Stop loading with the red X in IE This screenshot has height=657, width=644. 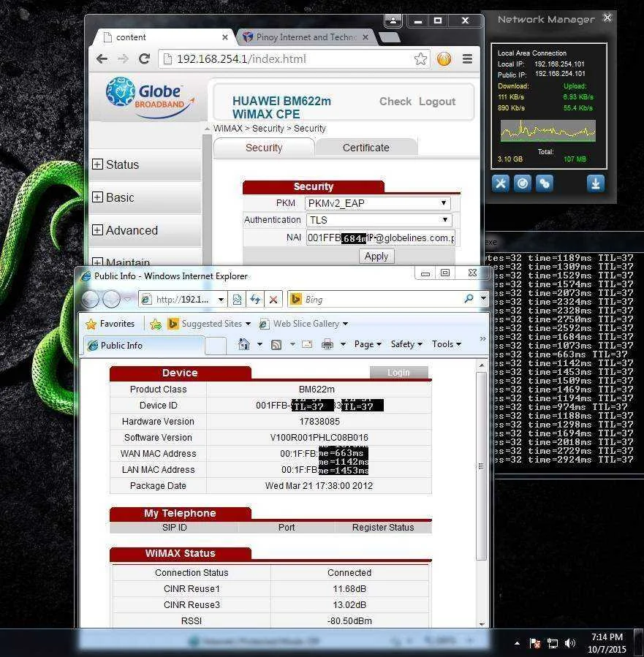pyautogui.click(x=273, y=300)
